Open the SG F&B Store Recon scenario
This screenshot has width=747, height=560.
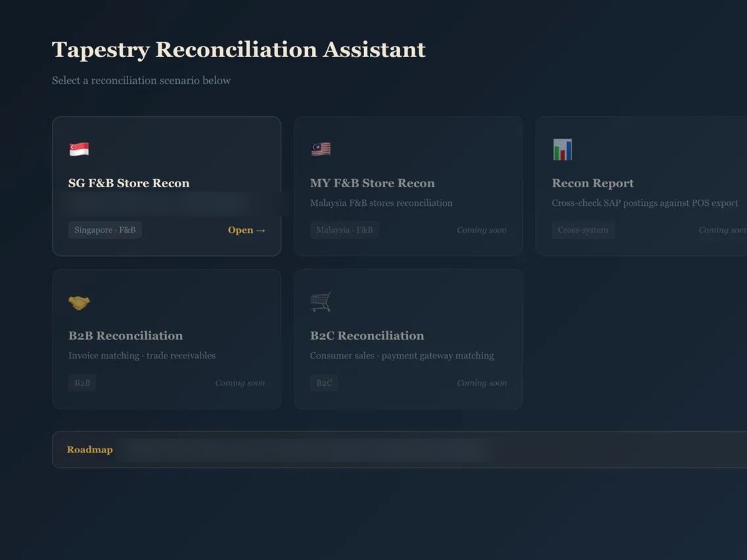pyautogui.click(x=247, y=230)
